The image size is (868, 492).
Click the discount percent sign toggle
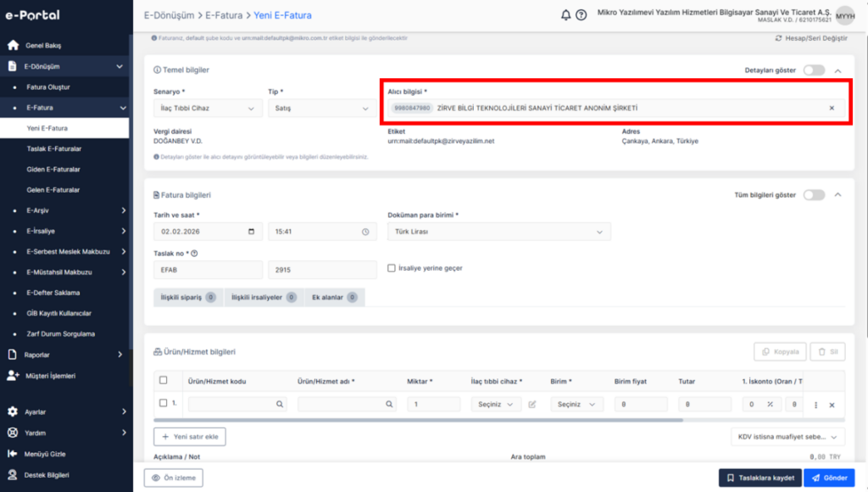click(770, 405)
